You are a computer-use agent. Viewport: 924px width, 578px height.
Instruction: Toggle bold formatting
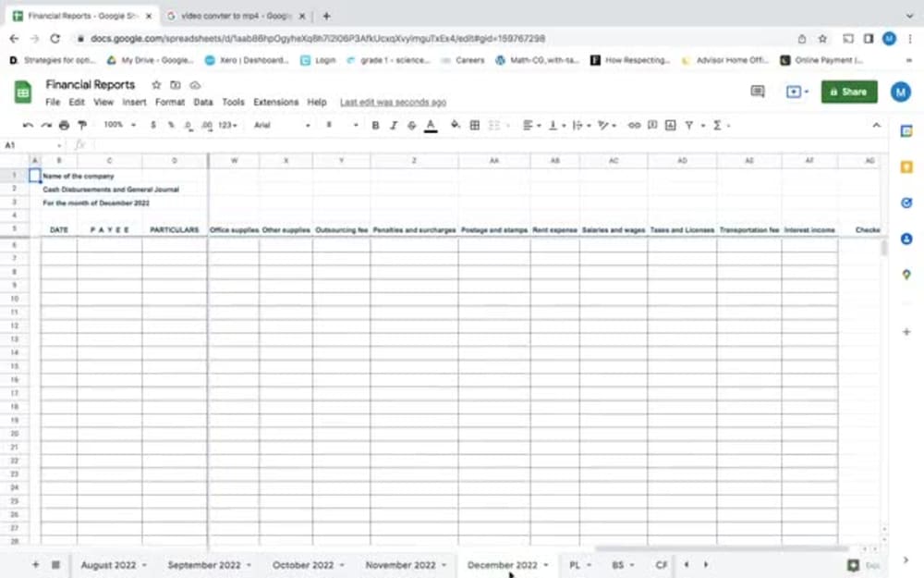(375, 125)
